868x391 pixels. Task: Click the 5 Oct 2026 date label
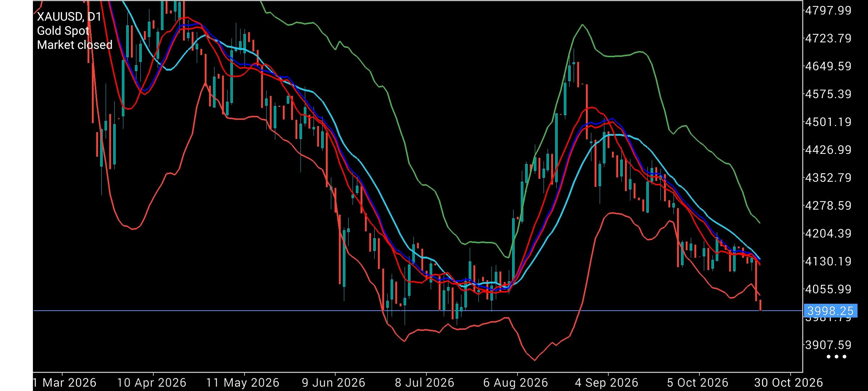point(698,383)
